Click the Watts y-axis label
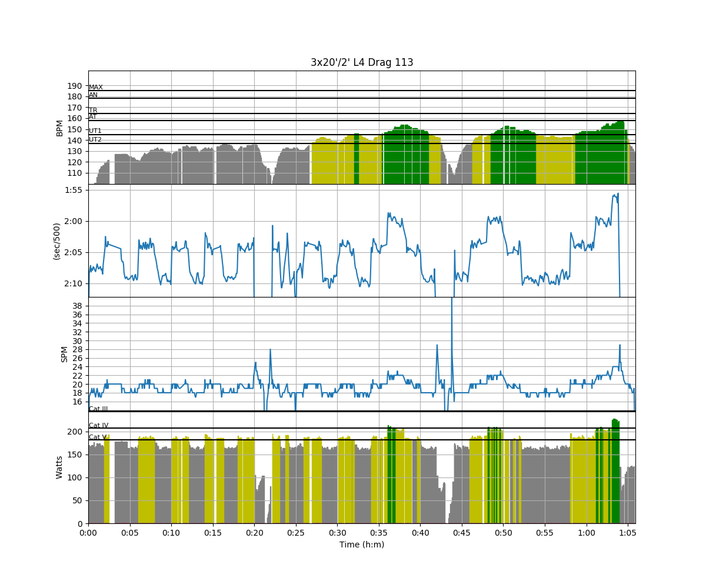The width and height of the screenshot is (706, 588). pyautogui.click(x=59, y=467)
